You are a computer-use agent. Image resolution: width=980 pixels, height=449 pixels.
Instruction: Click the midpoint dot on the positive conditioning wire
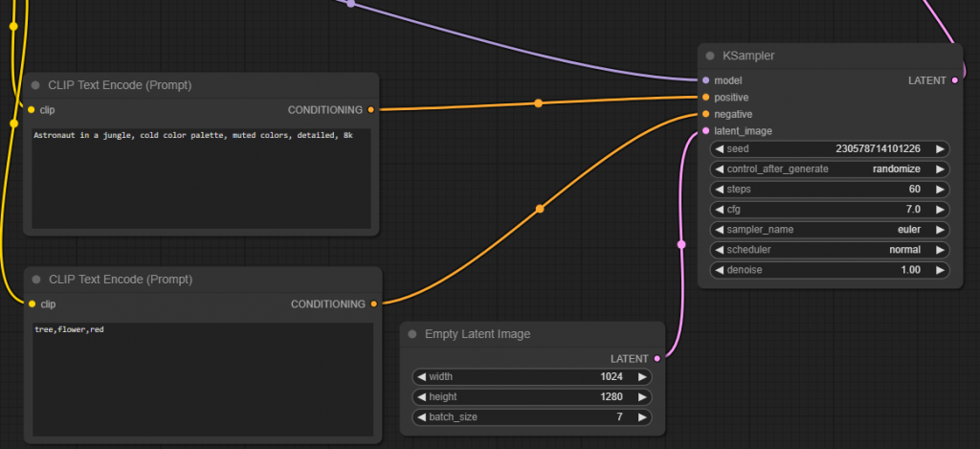tap(538, 103)
